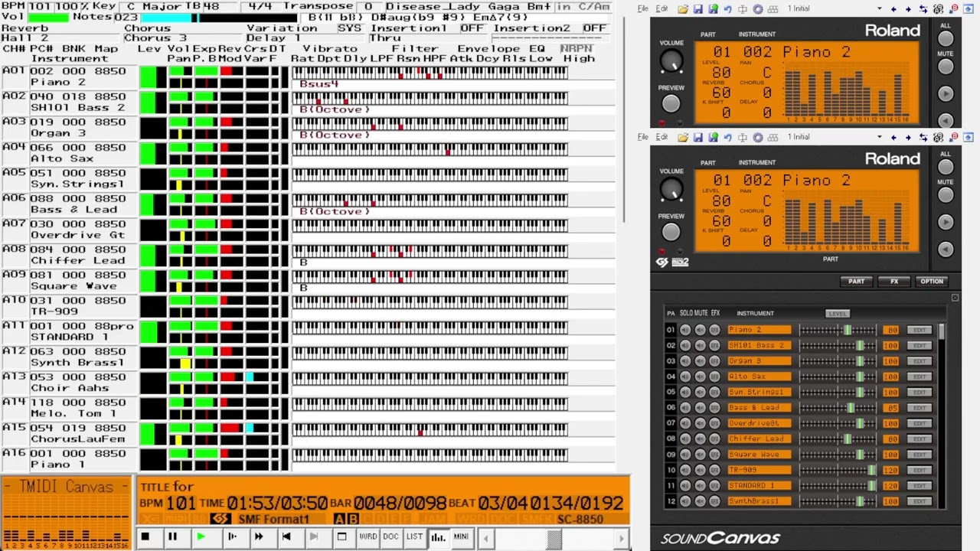The image size is (980, 551).
Task: Click undo arrow in second Sound Canvas toolbar
Action: [727, 137]
